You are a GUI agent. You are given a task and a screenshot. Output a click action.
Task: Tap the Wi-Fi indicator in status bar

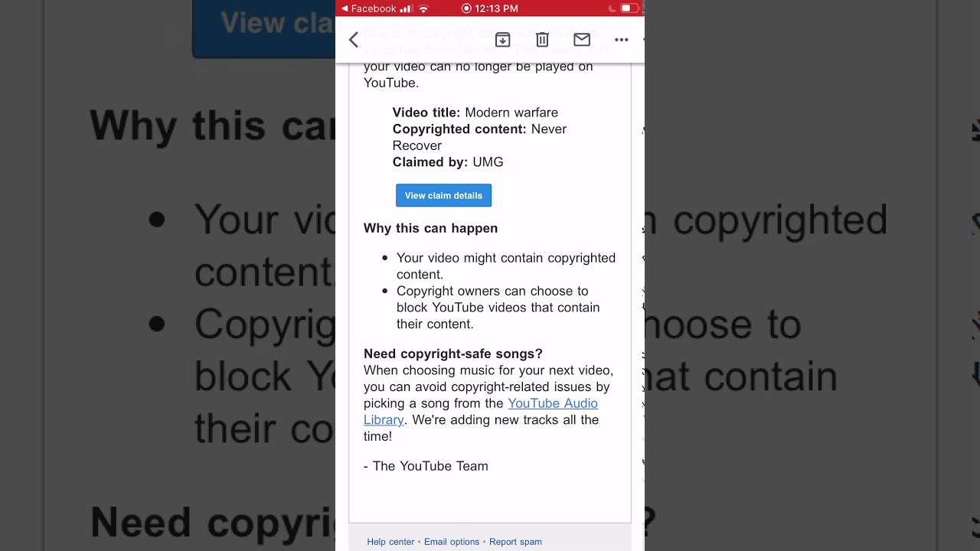pos(423,8)
